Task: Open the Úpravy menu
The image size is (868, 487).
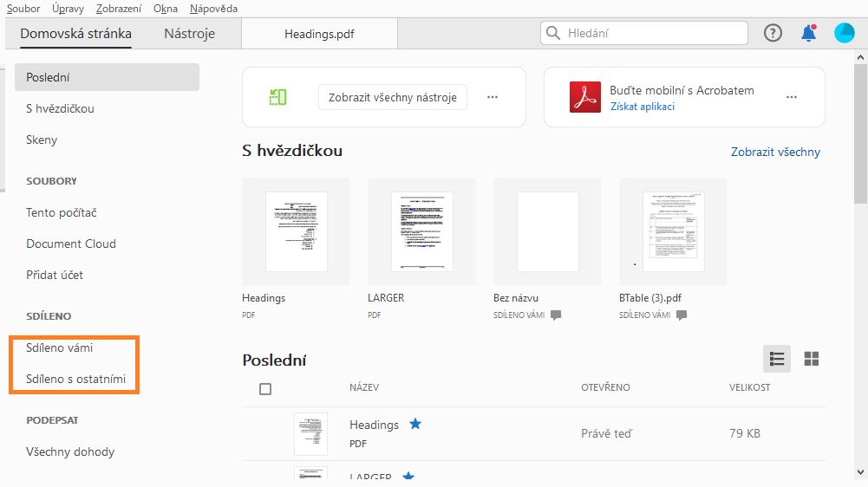Action: pyautogui.click(x=69, y=9)
